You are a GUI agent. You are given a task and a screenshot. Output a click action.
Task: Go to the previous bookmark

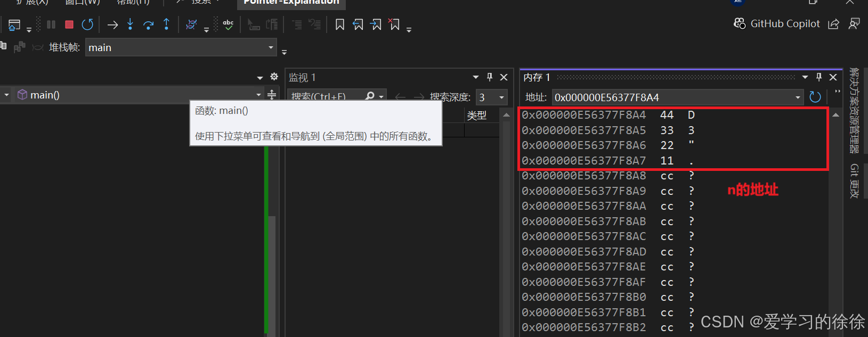point(358,24)
